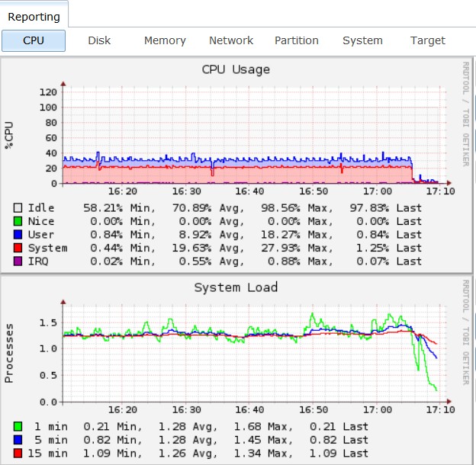Click 1 min max load 1.68
This screenshot has height=465, width=476.
pyautogui.click(x=247, y=426)
